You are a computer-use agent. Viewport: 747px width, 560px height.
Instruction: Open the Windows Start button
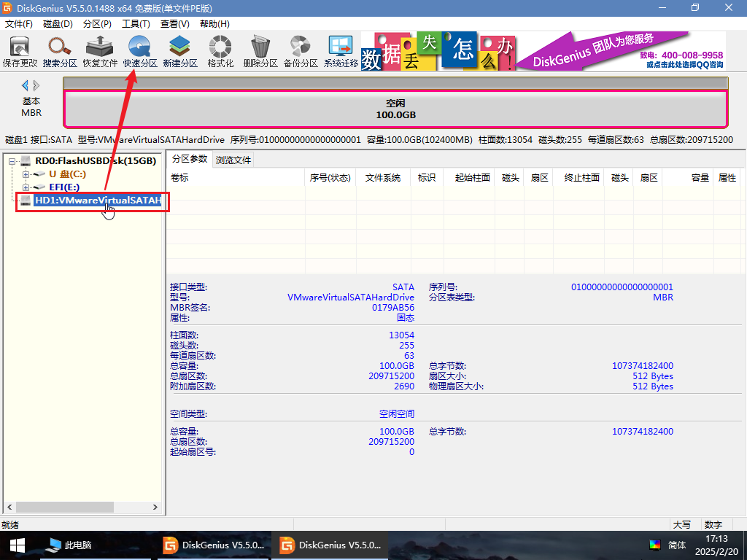click(18, 545)
